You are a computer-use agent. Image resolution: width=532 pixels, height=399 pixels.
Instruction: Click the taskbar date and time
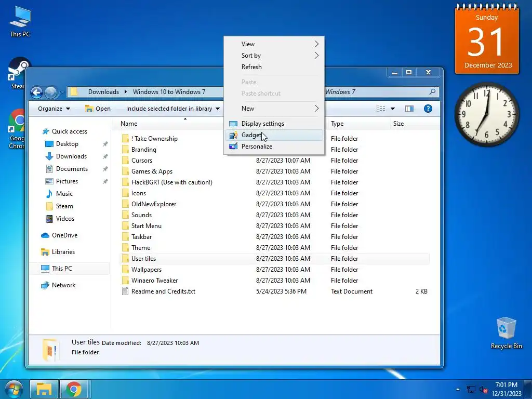(x=506, y=389)
